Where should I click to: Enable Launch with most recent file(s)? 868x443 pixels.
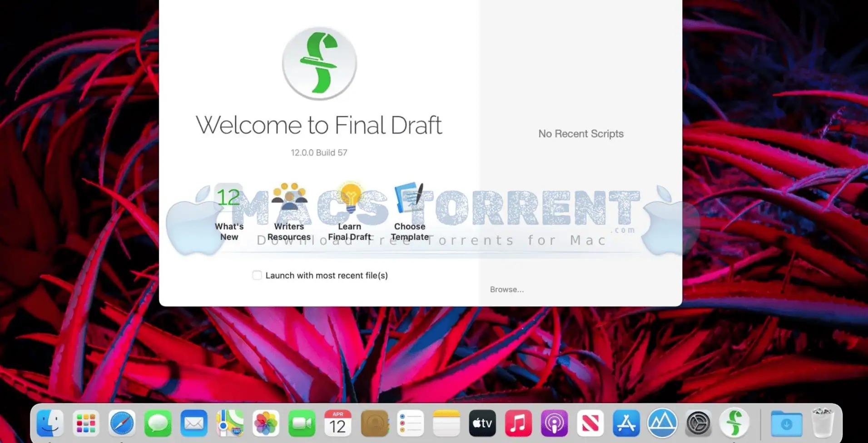(257, 275)
